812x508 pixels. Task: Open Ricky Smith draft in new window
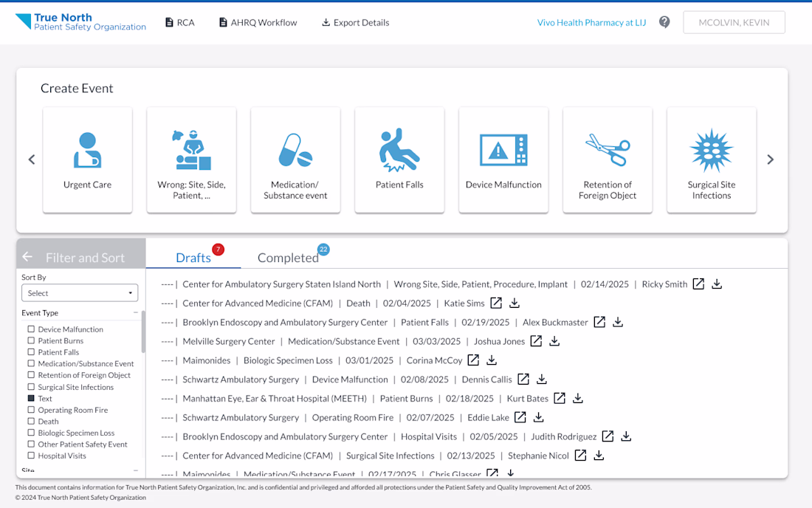[x=698, y=284]
